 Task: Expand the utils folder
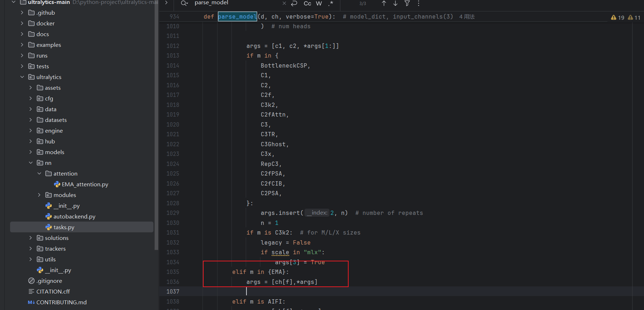click(31, 259)
